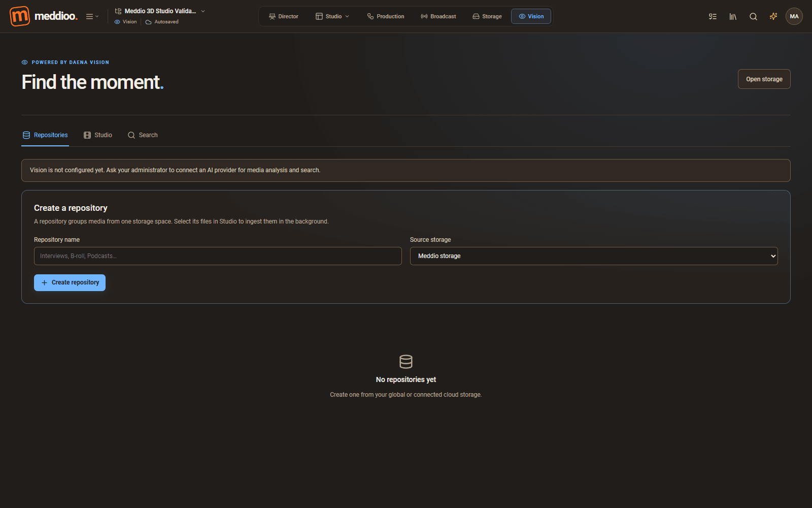The image size is (812, 508).
Task: Click the 'POWERED BY DAENA VISION' label
Action: 70,62
